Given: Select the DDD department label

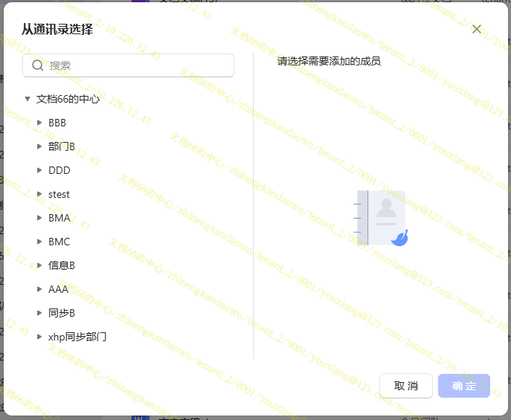Looking at the screenshot, I should [60, 170].
